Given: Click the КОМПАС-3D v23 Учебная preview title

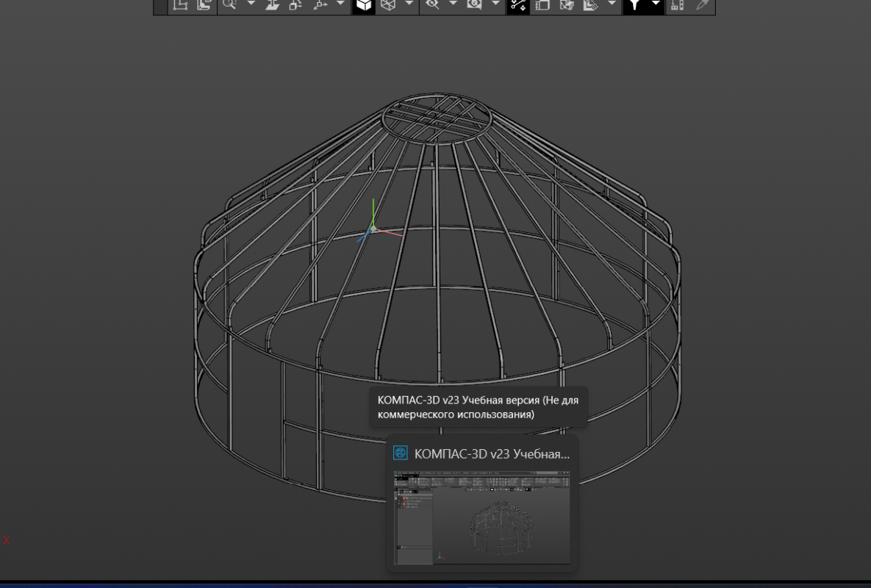Looking at the screenshot, I should tap(491, 453).
